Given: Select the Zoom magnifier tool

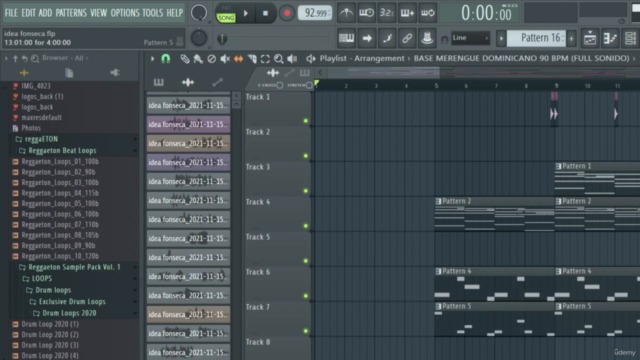Looking at the screenshot, I should coord(279,59).
